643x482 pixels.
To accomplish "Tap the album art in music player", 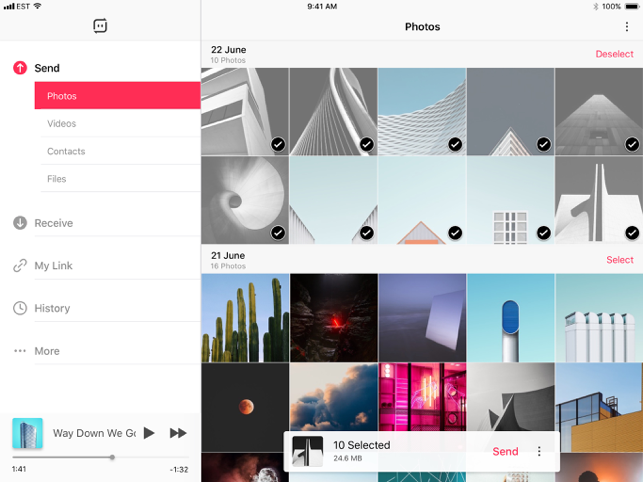I will [x=27, y=433].
